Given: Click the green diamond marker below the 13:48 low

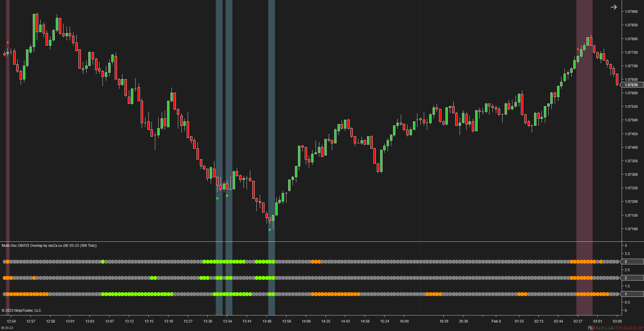Looking at the screenshot, I should pyautogui.click(x=270, y=229).
